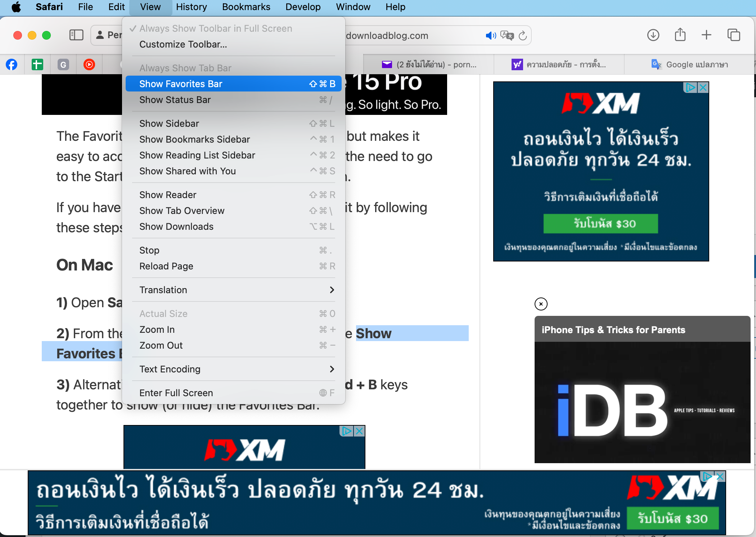Toggle the sidebar icon in toolbar
This screenshot has height=537, width=756.
coord(76,35)
